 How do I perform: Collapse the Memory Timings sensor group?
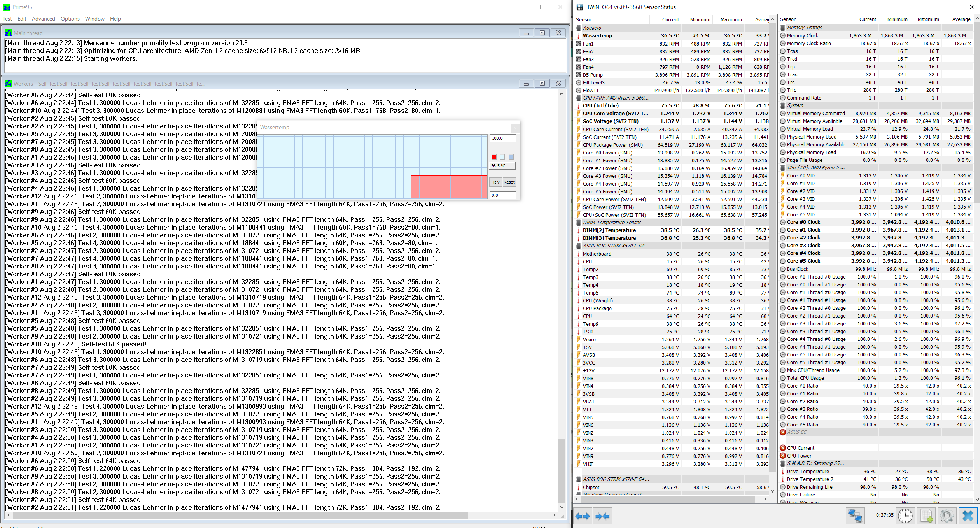pos(804,27)
